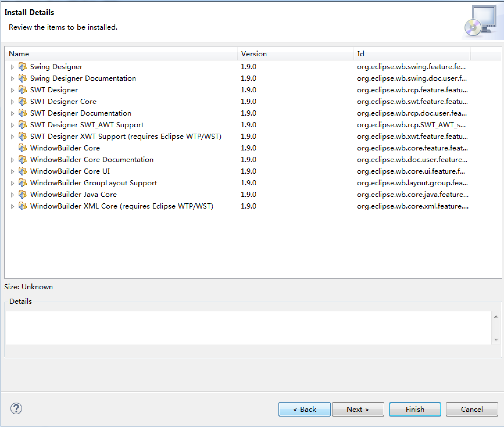Click the Details pane scroll up arrow
Viewport: 504px width, 427px height.
tap(496, 317)
